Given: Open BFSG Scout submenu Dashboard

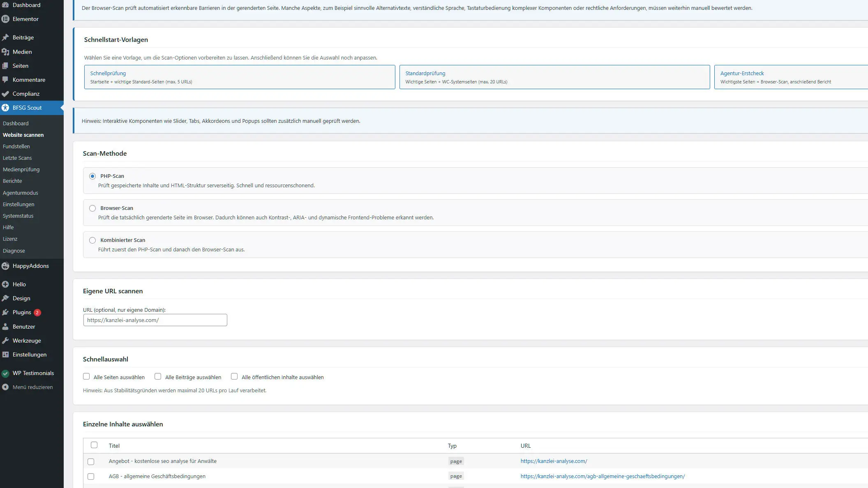Looking at the screenshot, I should (16, 123).
